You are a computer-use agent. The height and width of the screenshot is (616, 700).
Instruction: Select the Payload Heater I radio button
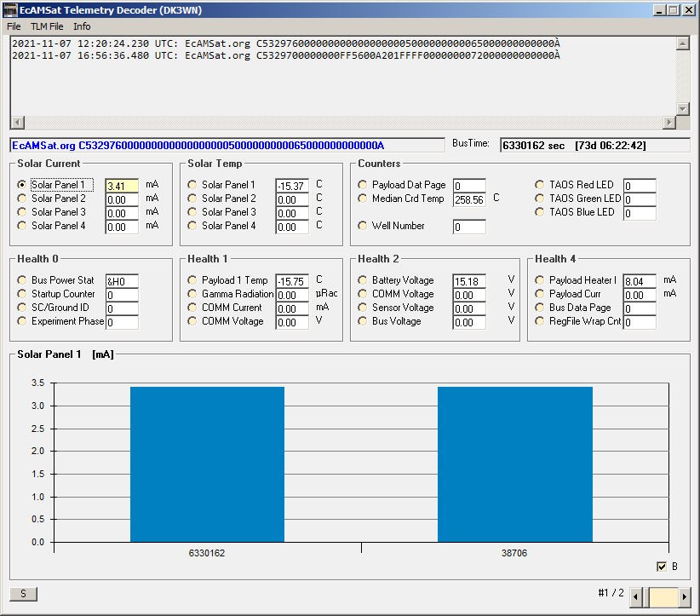539,280
